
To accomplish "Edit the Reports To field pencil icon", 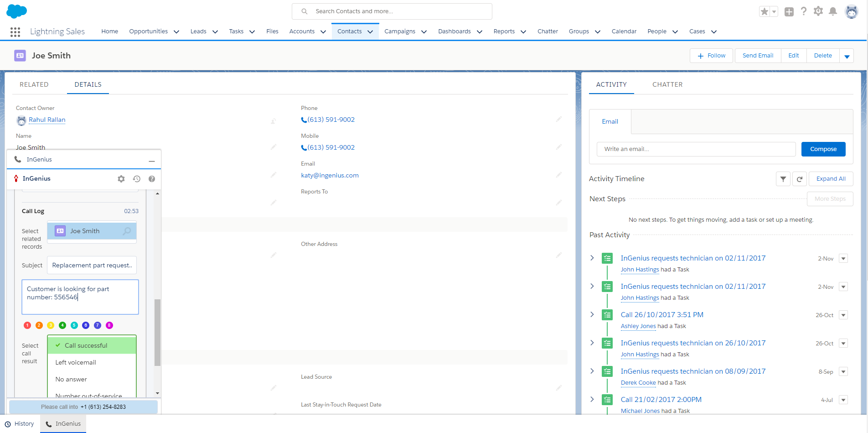I will [x=559, y=203].
